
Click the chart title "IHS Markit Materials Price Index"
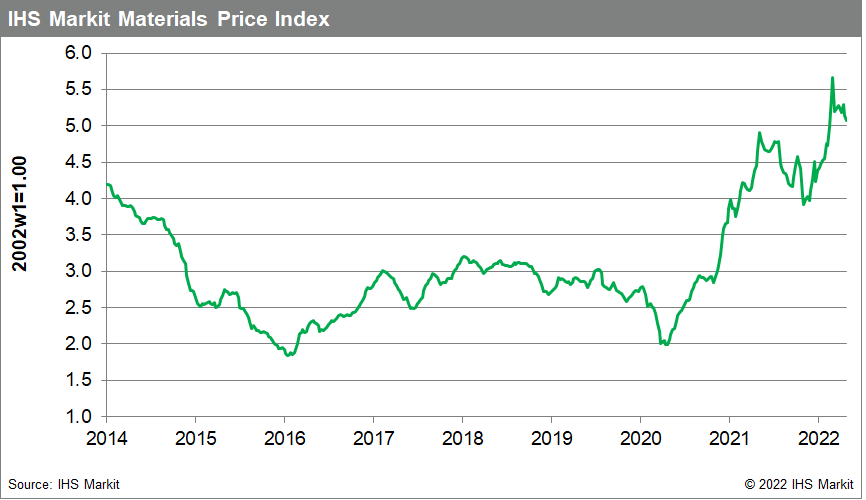tap(169, 19)
